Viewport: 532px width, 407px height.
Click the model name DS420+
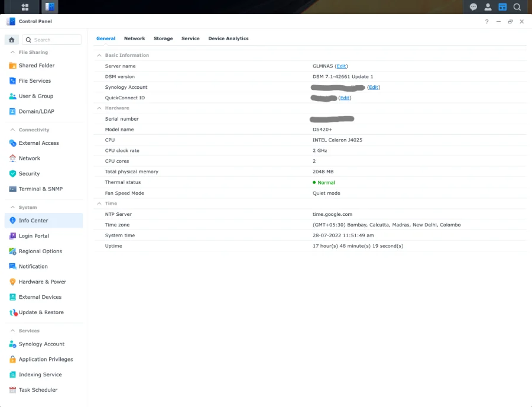click(x=322, y=130)
